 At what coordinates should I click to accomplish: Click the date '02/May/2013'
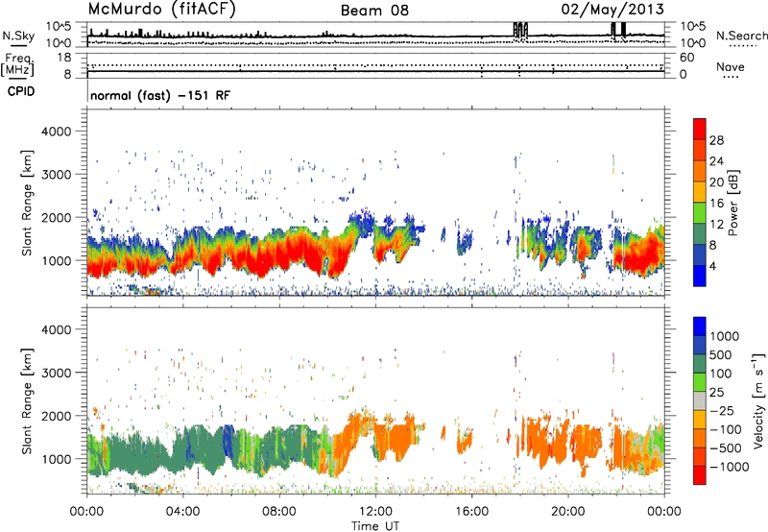point(612,9)
